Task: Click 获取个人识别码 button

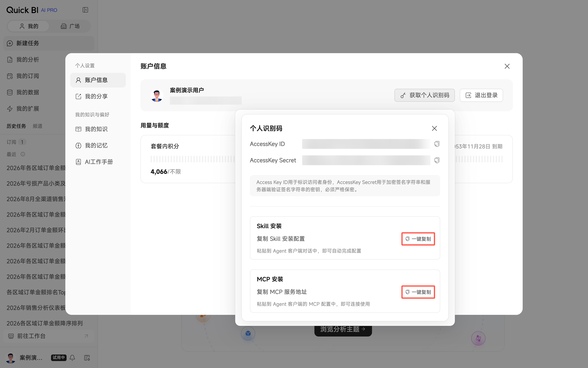Action: click(424, 95)
